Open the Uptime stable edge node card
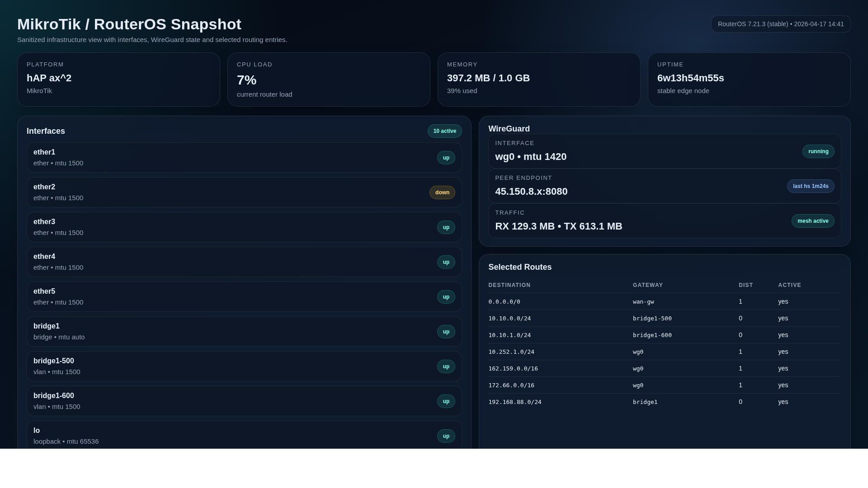Image resolution: width=868 pixels, height=488 pixels. (x=749, y=80)
